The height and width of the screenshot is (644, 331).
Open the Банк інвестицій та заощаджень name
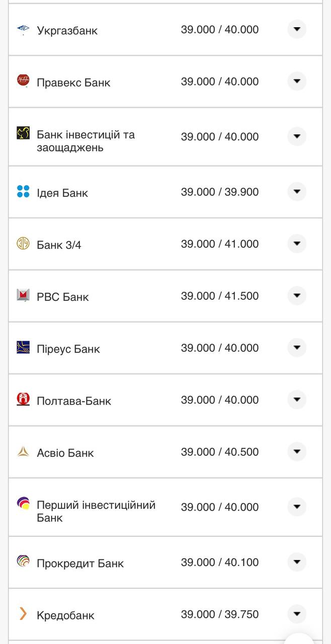(x=86, y=141)
